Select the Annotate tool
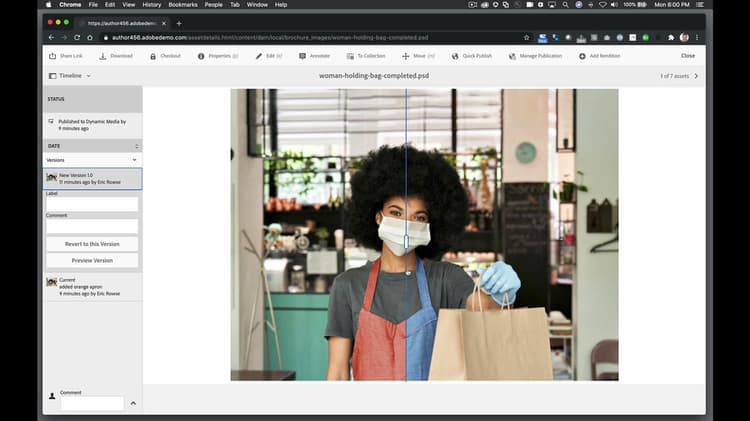The height and width of the screenshot is (421, 750). pyautogui.click(x=303, y=56)
